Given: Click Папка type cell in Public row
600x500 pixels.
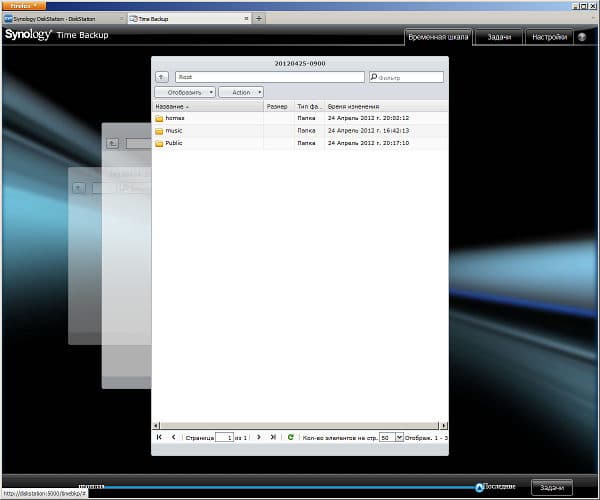Looking at the screenshot, I should point(307,143).
